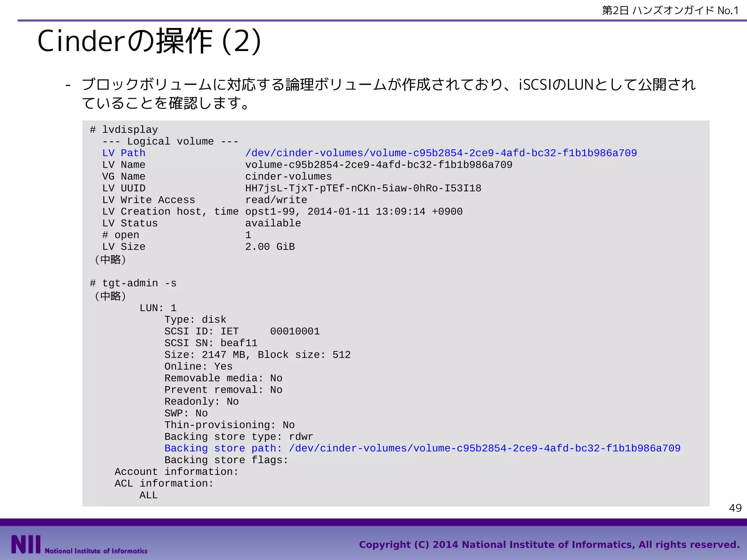Viewport: 747px width, 560px height.
Task: Click the 'Thin-provisioning: No' line
Action: (x=229, y=425)
